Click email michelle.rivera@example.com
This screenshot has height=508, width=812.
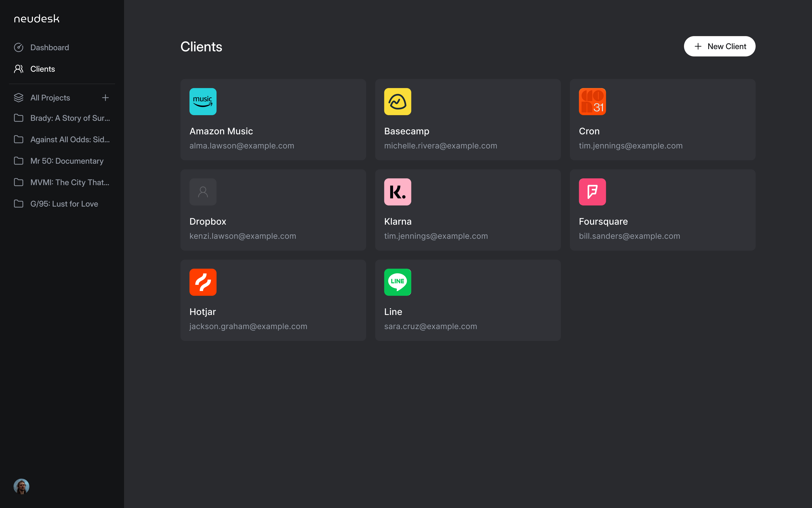click(441, 146)
